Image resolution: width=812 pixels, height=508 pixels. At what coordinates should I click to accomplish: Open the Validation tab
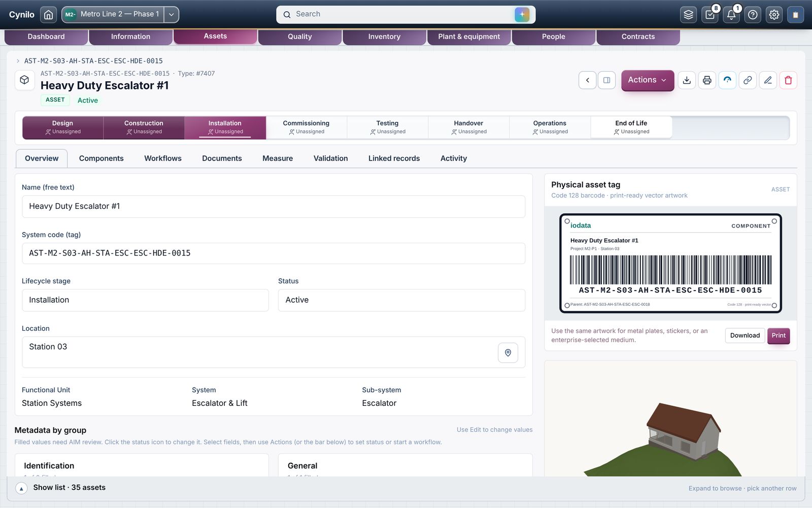(331, 158)
